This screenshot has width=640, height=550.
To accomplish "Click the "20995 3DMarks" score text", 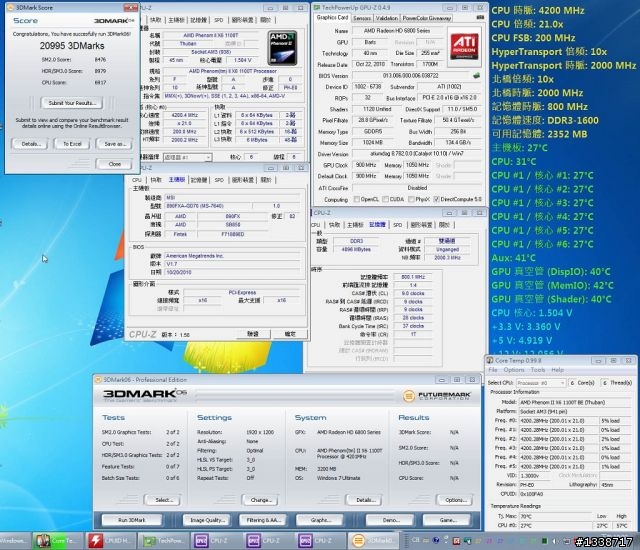I will [72, 46].
